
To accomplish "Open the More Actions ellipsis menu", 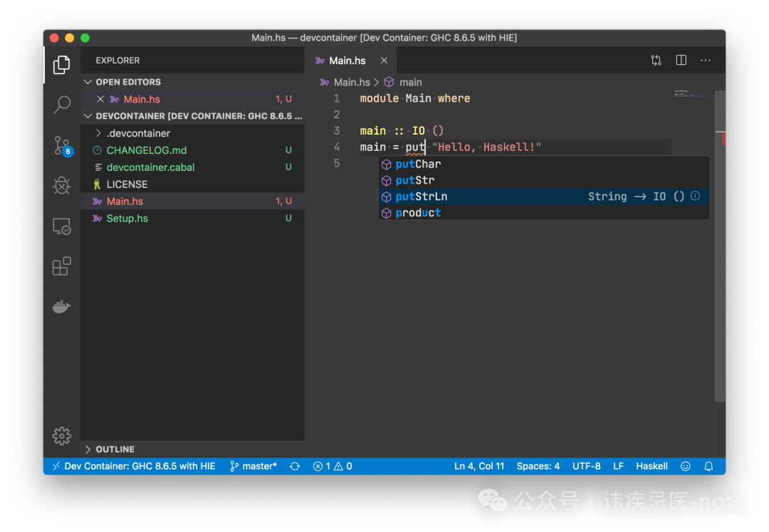I will pos(705,61).
